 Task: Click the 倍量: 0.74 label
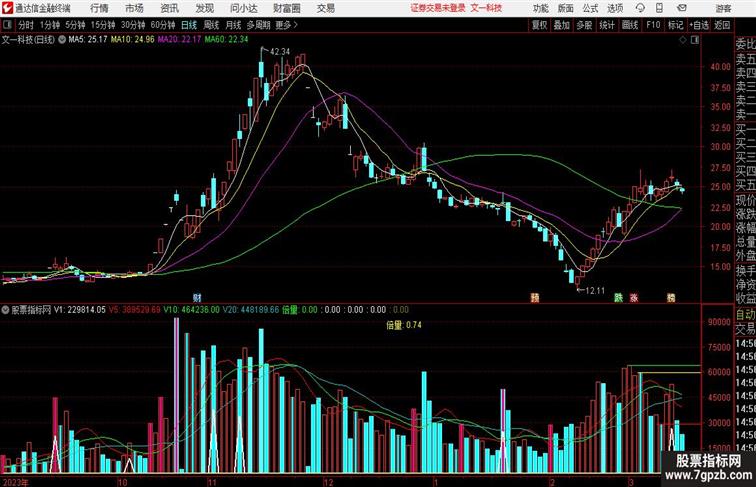(404, 325)
